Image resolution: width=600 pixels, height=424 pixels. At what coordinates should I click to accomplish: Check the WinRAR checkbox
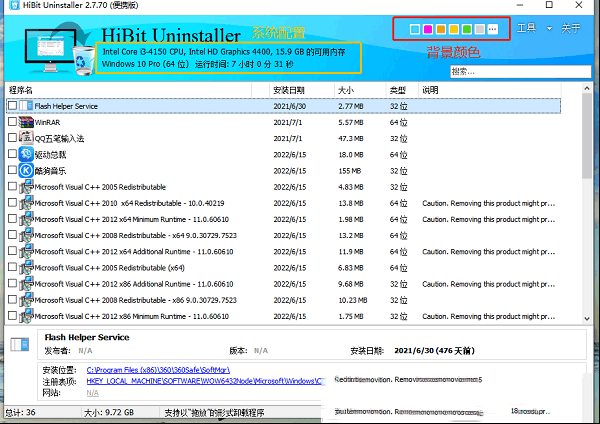pos(12,122)
